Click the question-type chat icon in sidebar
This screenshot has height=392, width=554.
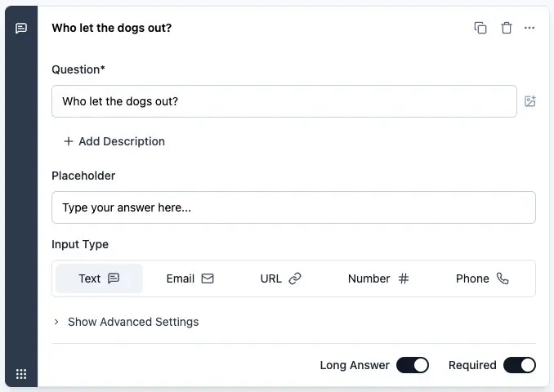click(21, 28)
